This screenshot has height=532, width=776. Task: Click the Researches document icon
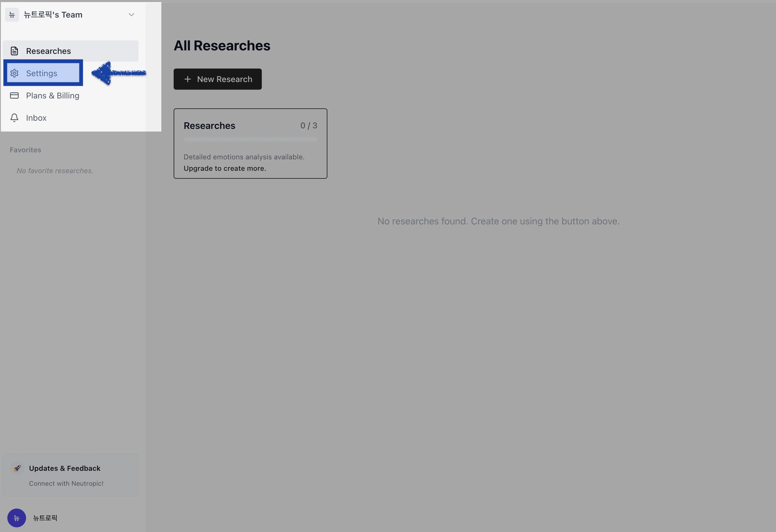(14, 51)
